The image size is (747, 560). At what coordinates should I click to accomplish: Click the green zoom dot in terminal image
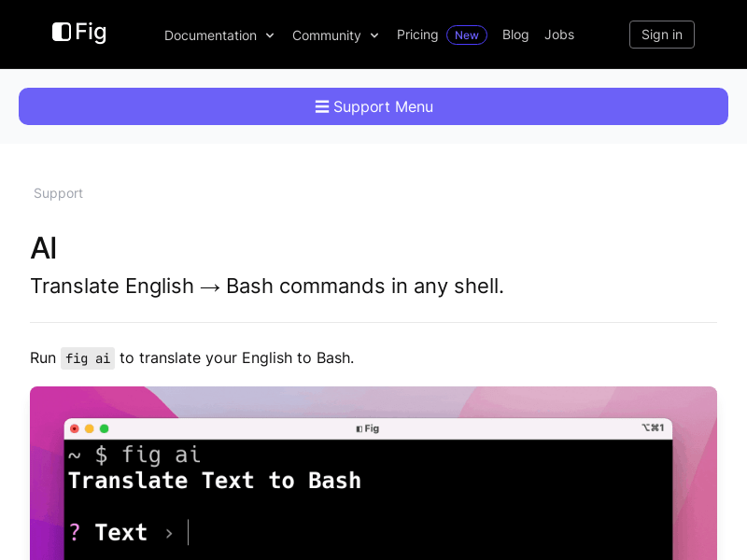104,428
